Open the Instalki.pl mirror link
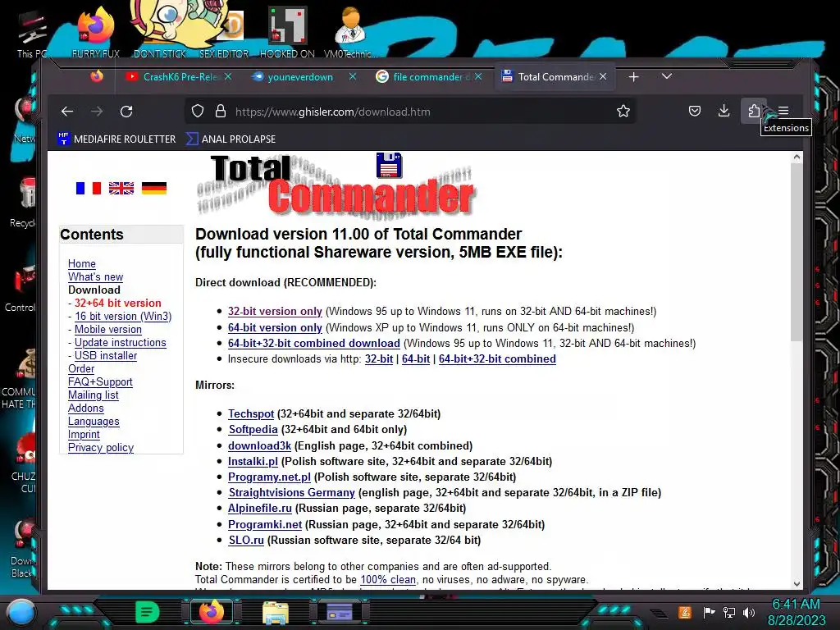The image size is (840, 630). [253, 461]
